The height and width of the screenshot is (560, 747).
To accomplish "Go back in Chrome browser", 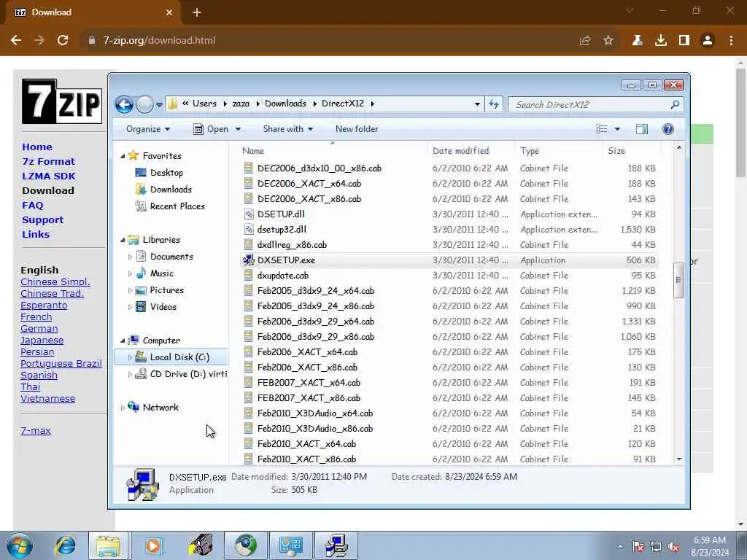I will click(16, 41).
